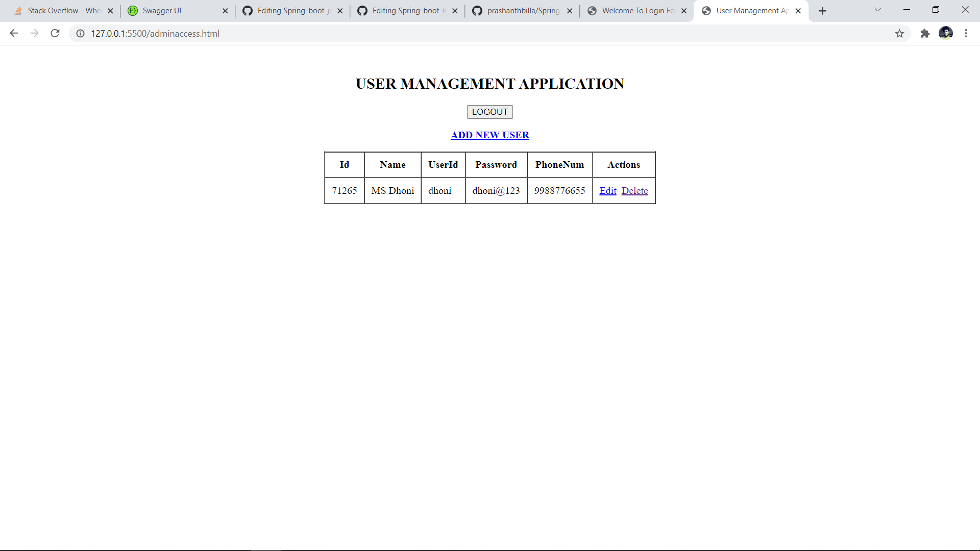Reload the current page
This screenshot has height=551, width=980.
[55, 33]
